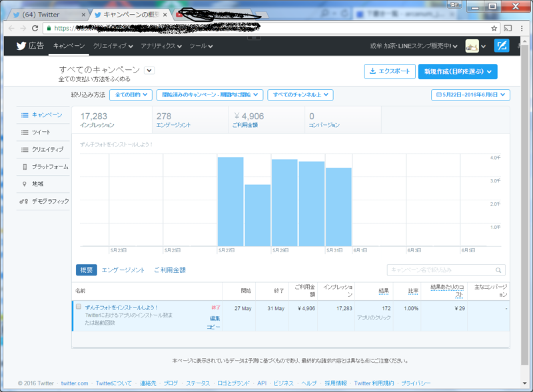Switch to the ご利用金額 tab below chart
Image resolution: width=533 pixels, height=392 pixels.
point(170,270)
